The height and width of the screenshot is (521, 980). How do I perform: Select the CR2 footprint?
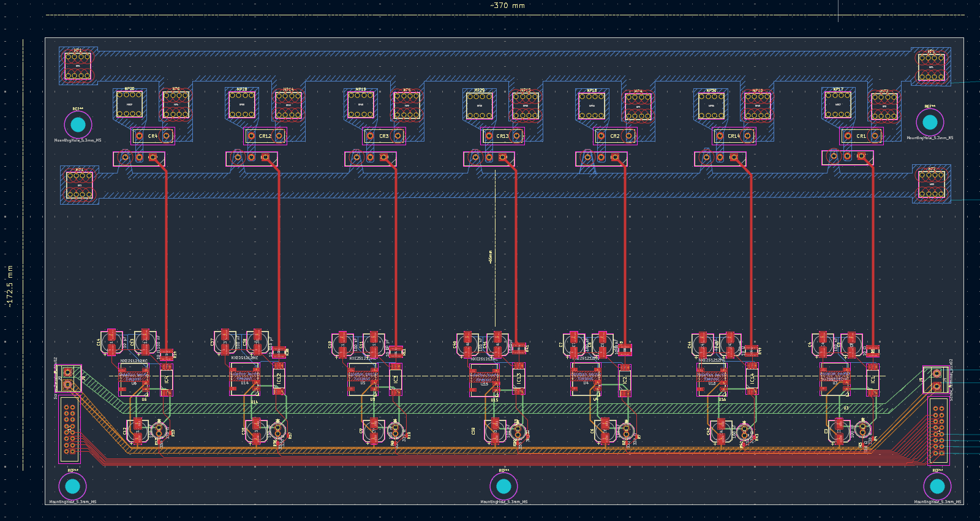tap(615, 136)
